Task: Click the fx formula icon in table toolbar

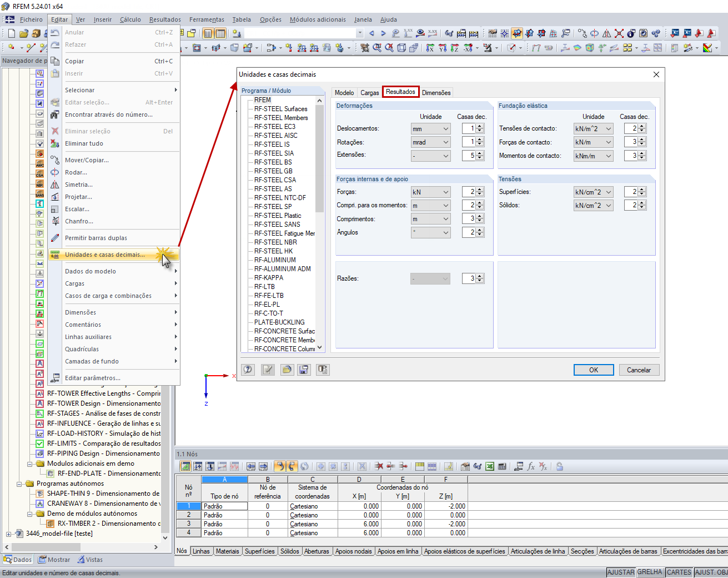Action: point(531,466)
